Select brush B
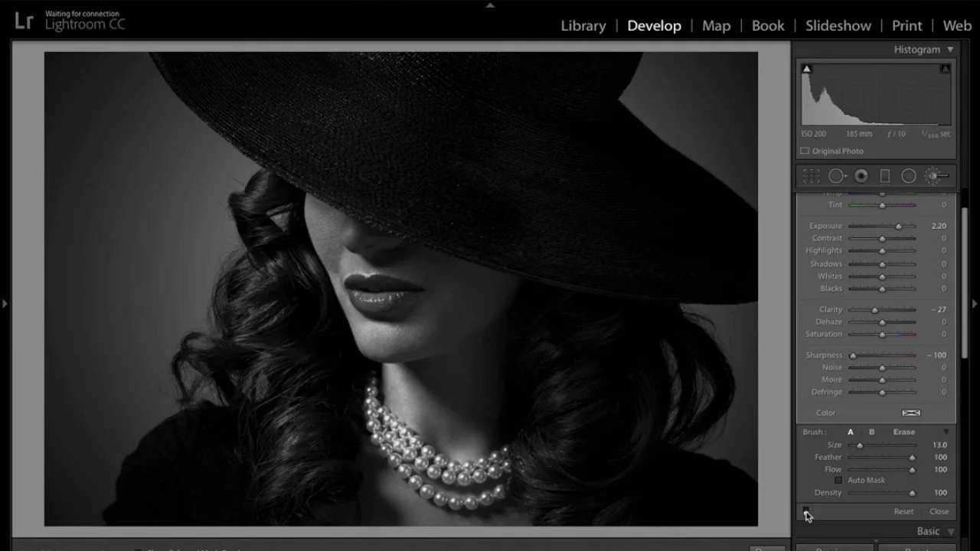This screenshot has height=551, width=980. (871, 432)
